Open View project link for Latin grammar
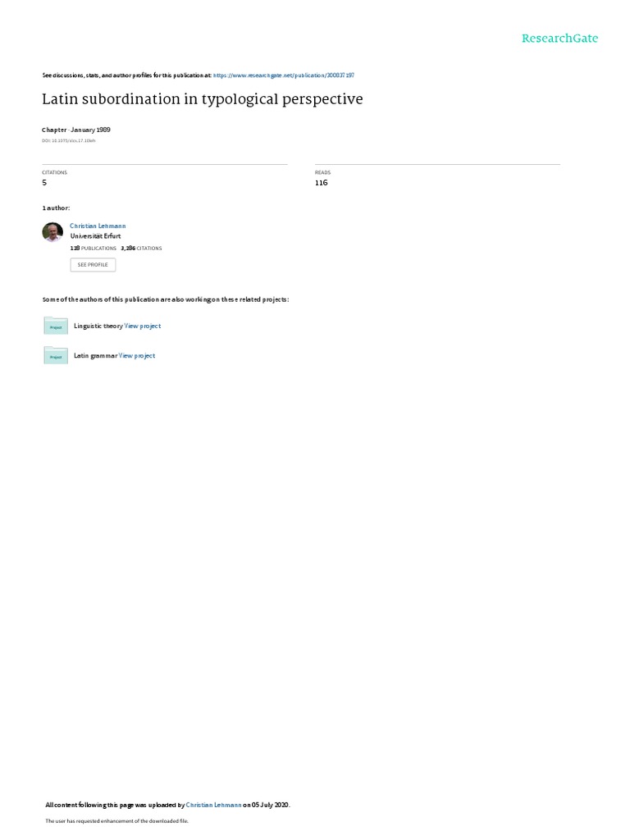The image size is (630, 840). (x=137, y=355)
